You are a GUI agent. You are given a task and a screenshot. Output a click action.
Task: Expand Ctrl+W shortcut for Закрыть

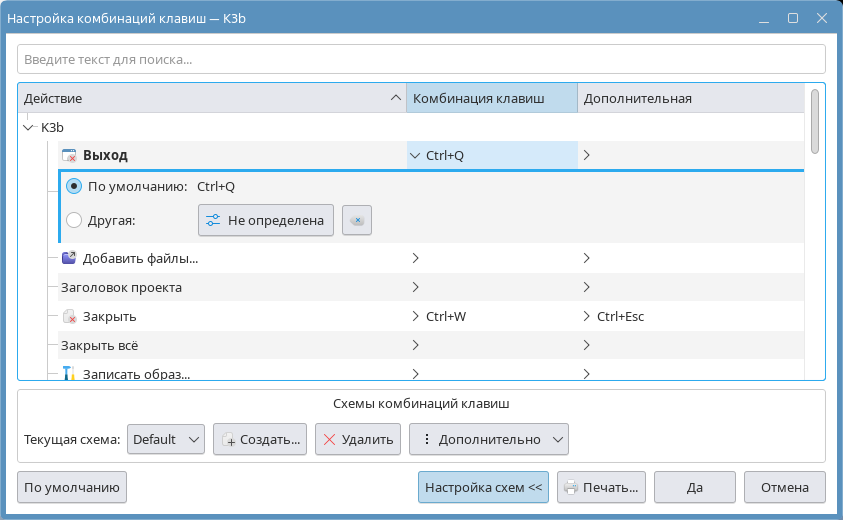[416, 317]
